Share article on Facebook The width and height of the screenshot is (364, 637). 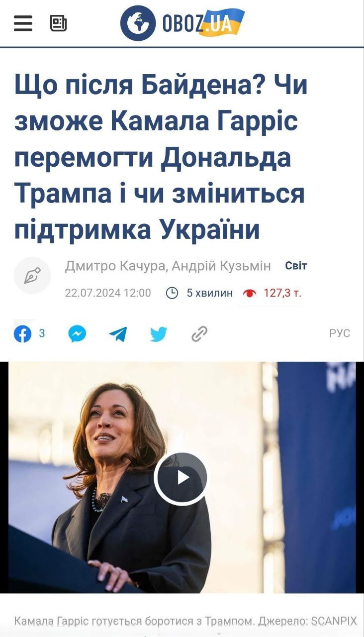pos(22,334)
